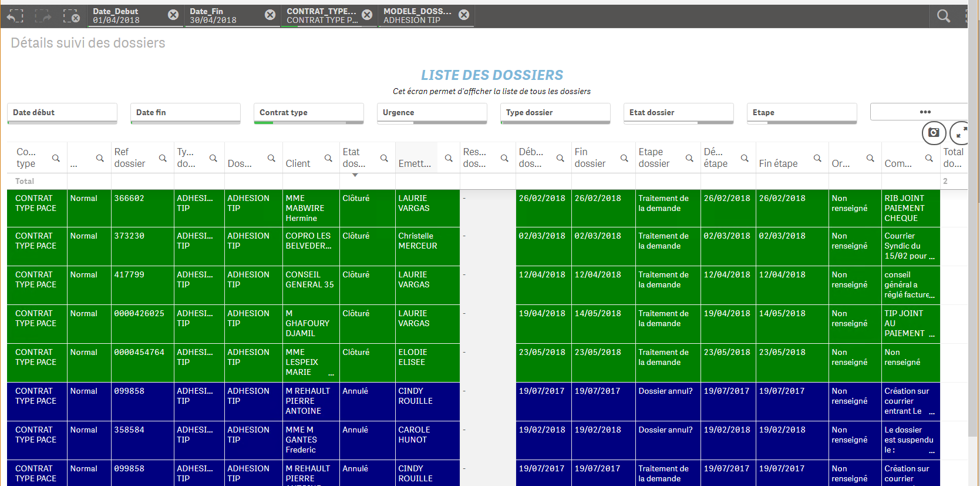Expand table to full screen
The width and height of the screenshot is (980, 486).
point(960,133)
